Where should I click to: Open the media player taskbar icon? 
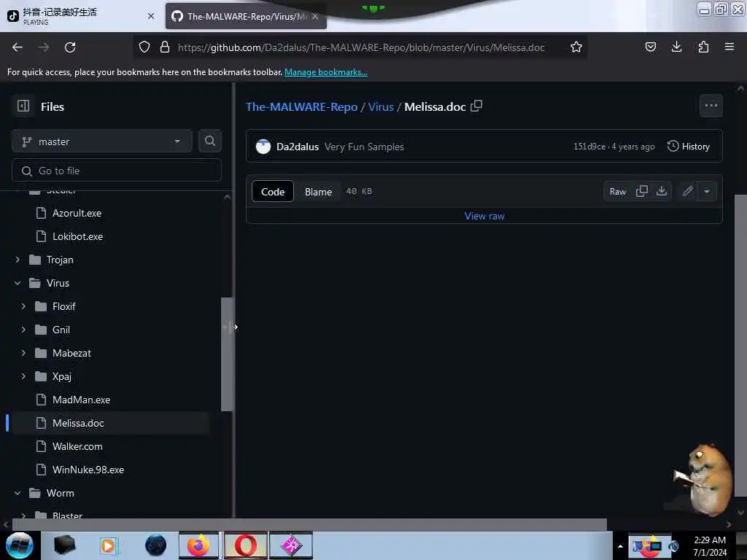click(109, 545)
